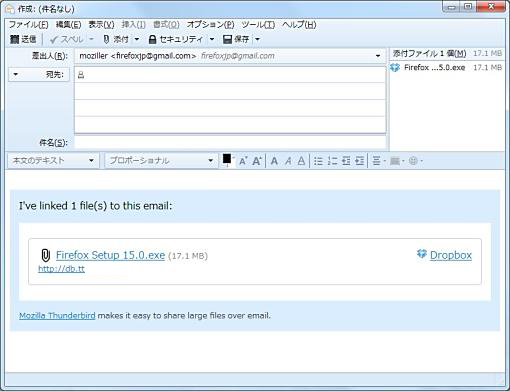Click the first 宛先 recipient address field
The height and width of the screenshot is (391, 510).
pyautogui.click(x=230, y=75)
